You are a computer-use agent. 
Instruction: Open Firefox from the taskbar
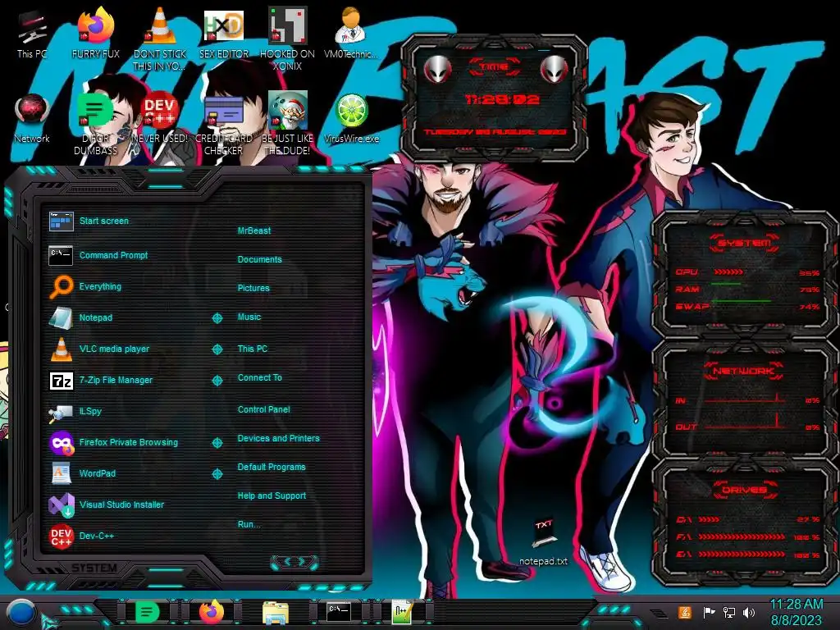pyautogui.click(x=212, y=612)
